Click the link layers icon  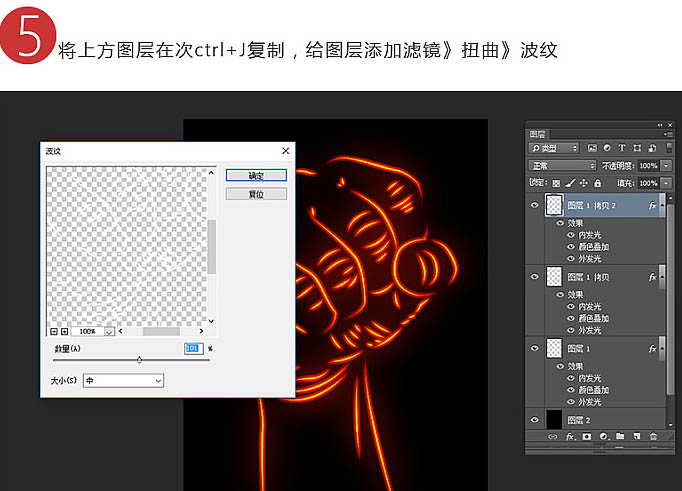click(553, 437)
